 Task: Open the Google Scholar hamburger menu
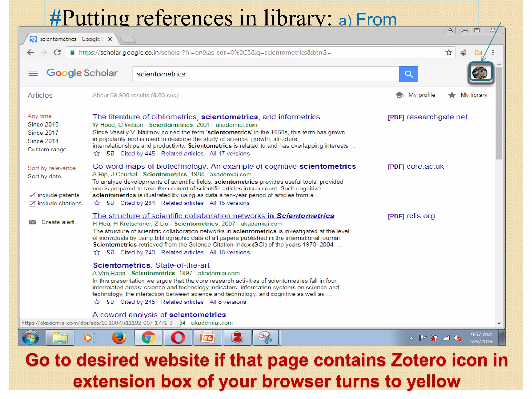[33, 73]
